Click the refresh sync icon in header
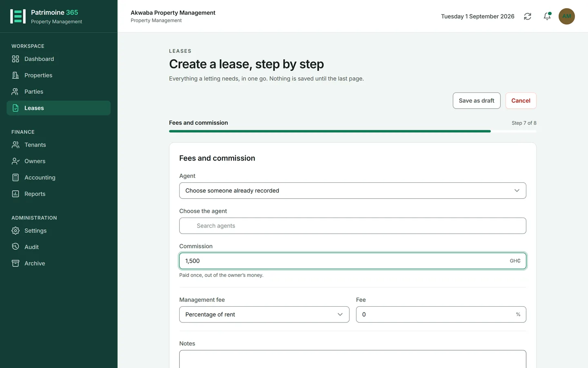The height and width of the screenshot is (368, 588). [528, 16]
